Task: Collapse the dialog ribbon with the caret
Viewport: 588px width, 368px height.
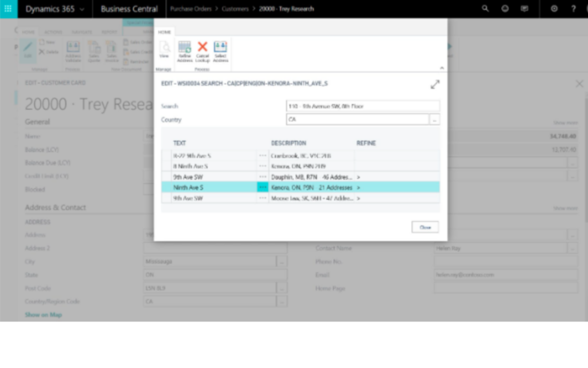Action: 442,68
